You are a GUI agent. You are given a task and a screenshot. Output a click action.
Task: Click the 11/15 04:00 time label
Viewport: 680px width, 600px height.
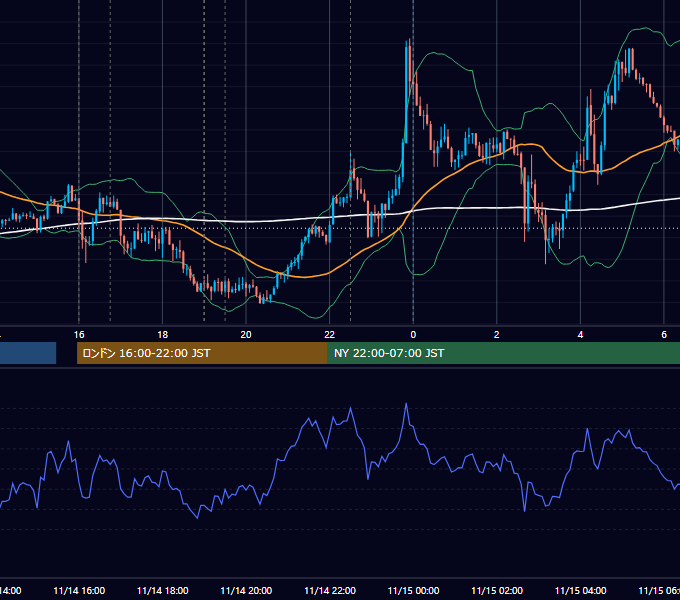tap(581, 590)
